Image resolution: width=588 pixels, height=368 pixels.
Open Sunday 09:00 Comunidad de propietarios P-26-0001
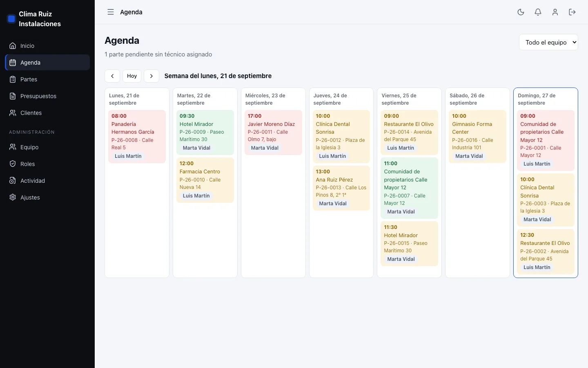pos(546,140)
